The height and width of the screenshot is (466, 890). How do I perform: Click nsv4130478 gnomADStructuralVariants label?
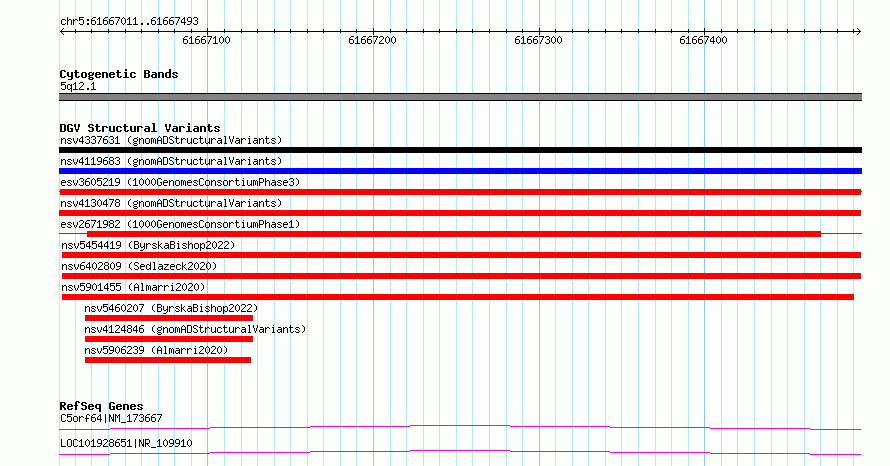point(171,203)
